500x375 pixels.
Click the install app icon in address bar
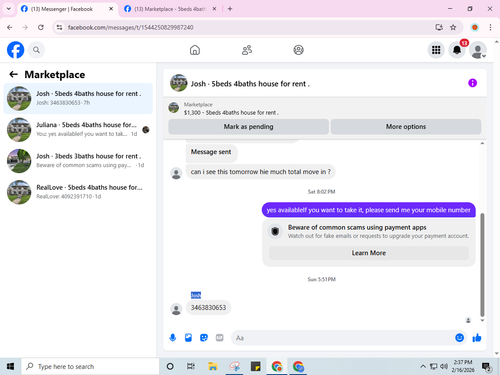[x=439, y=27]
